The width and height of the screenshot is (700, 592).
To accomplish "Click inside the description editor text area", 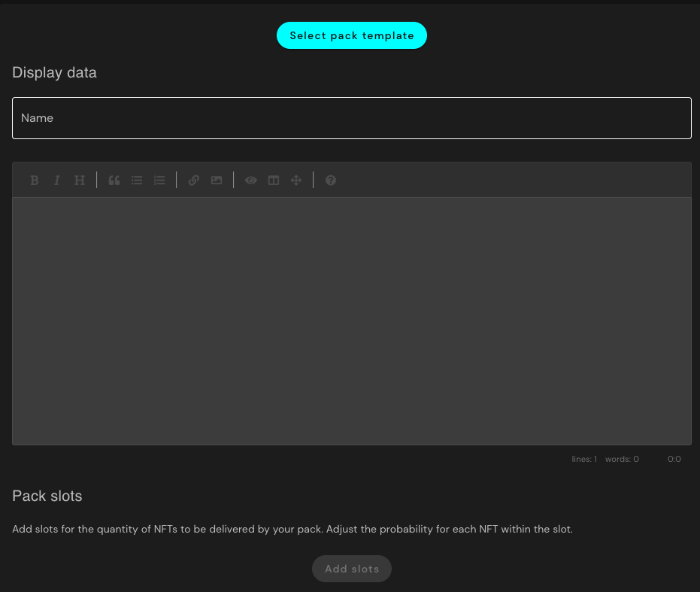I will click(351, 320).
